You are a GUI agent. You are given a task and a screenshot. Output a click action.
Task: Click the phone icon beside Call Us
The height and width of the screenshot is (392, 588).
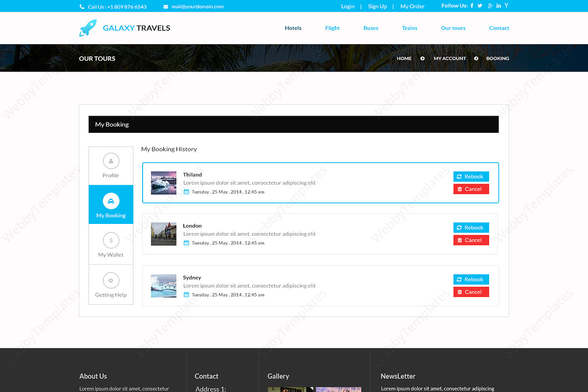(x=82, y=7)
